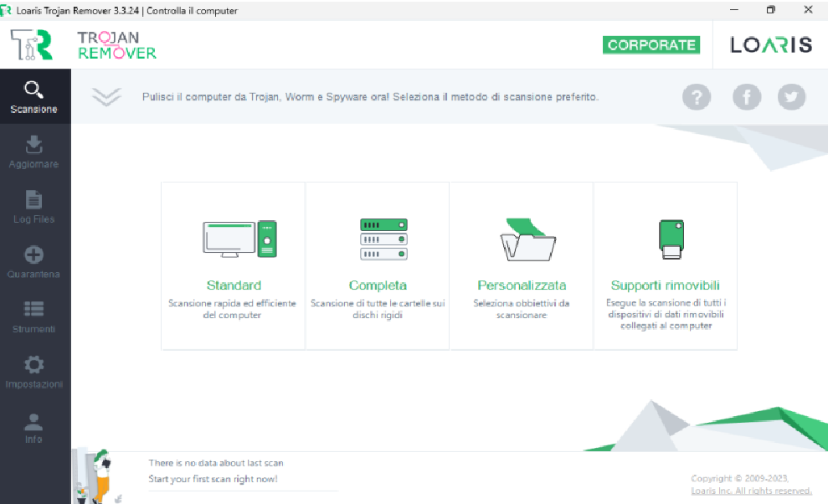Viewport: 828px width, 504px height.
Task: Select Supporti rimovibili scan option
Action: pyautogui.click(x=666, y=265)
